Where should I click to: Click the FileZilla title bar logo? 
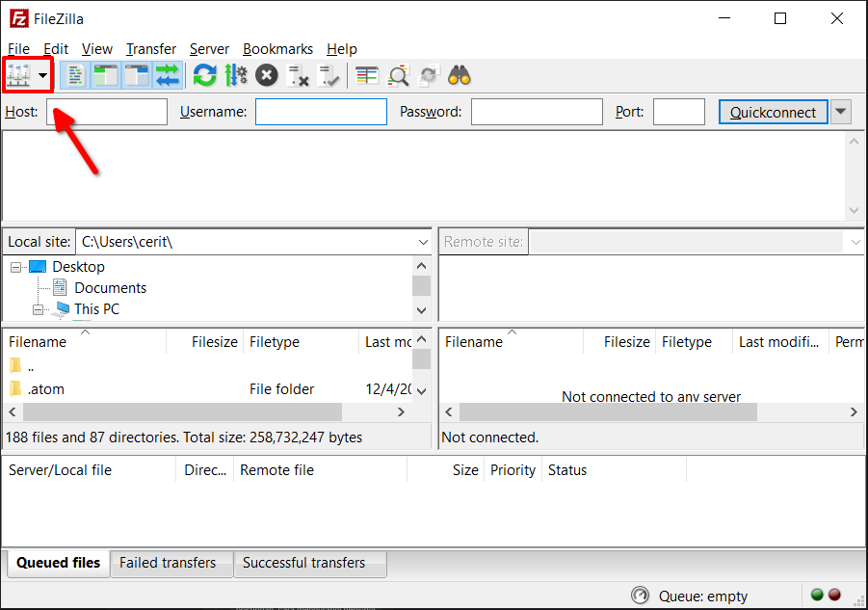point(19,18)
